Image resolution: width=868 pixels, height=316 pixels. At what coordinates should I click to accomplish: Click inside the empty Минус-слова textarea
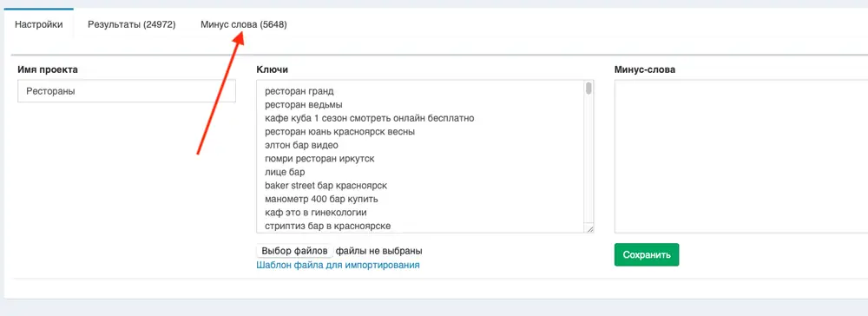coord(741,156)
